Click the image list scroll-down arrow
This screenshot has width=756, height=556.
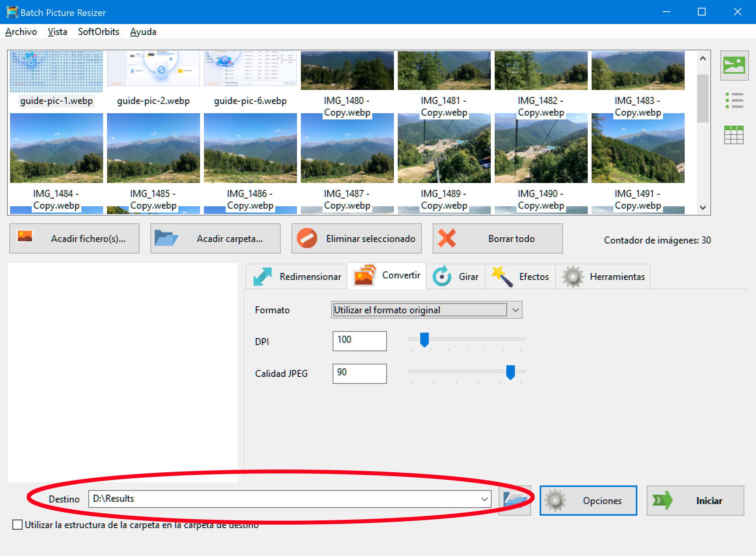click(703, 207)
